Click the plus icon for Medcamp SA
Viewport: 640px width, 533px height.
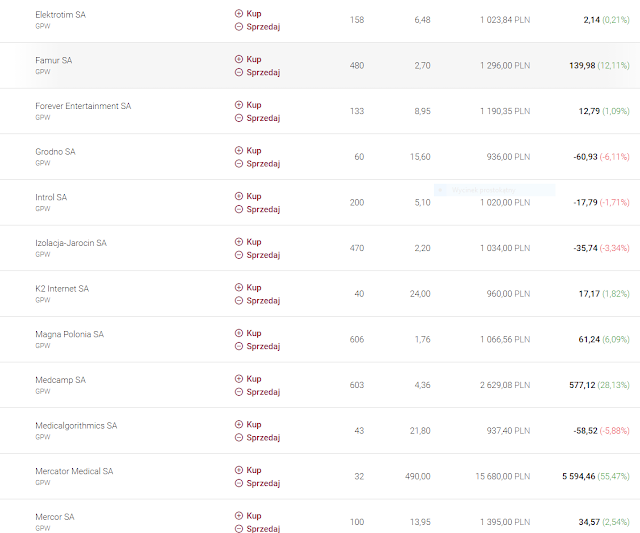pyautogui.click(x=239, y=379)
